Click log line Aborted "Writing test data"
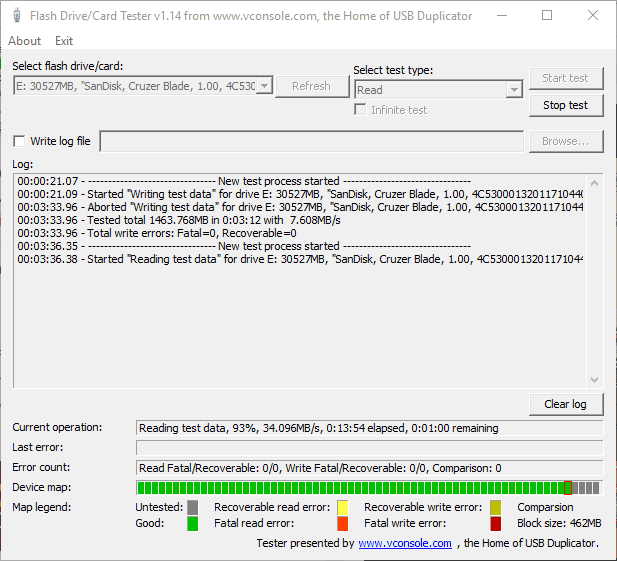Screen dimensions: 617x561 [300, 207]
